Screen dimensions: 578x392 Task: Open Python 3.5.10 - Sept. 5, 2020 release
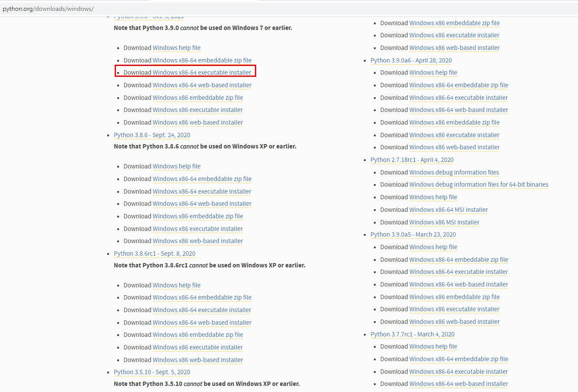[152, 372]
